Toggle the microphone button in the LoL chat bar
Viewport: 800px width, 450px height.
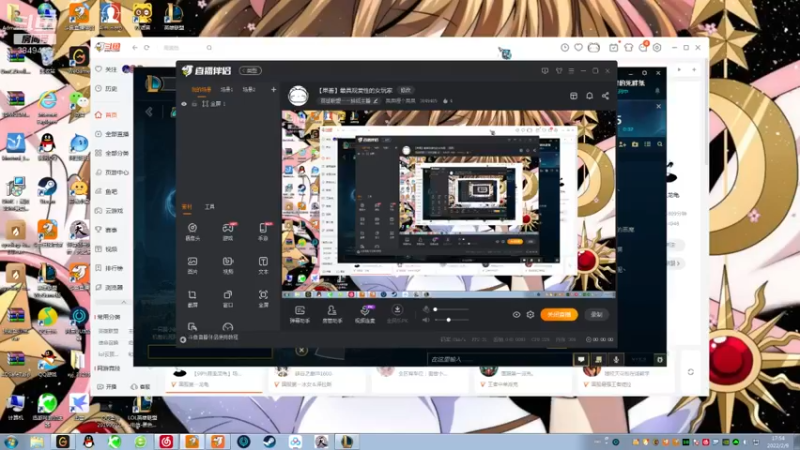(616, 360)
